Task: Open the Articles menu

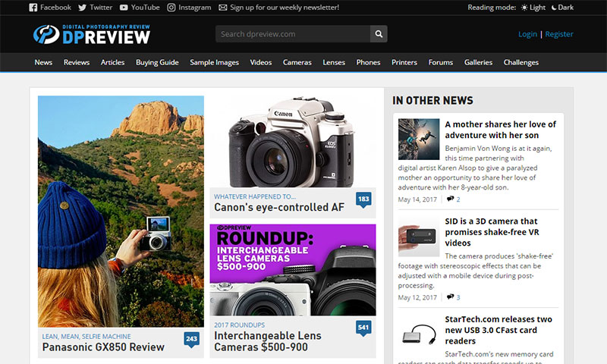Action: pos(112,62)
